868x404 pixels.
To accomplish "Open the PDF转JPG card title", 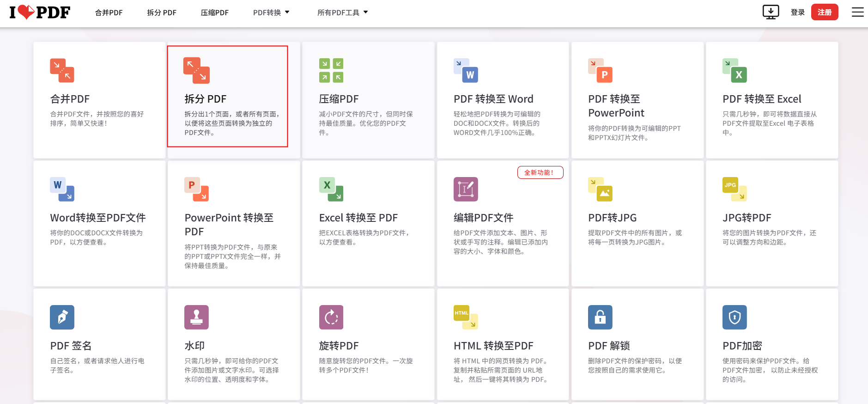I will (612, 218).
